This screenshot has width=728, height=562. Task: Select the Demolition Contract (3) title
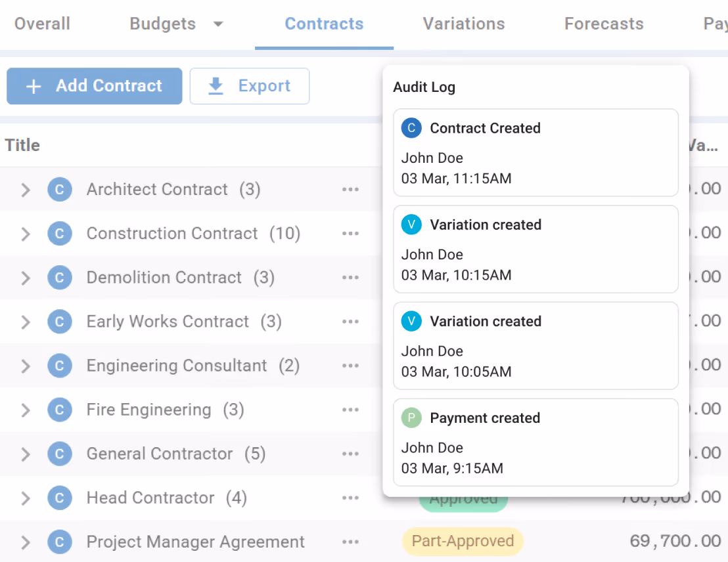point(181,278)
